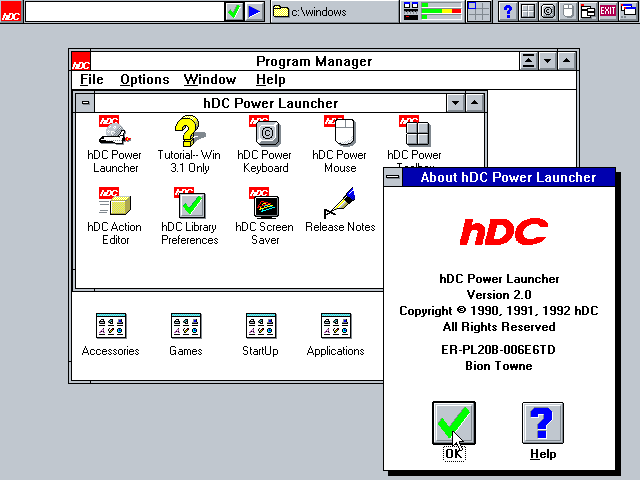The image size is (640, 480).
Task: Open hDC Power Launcher group control menu
Action: tap(85, 102)
